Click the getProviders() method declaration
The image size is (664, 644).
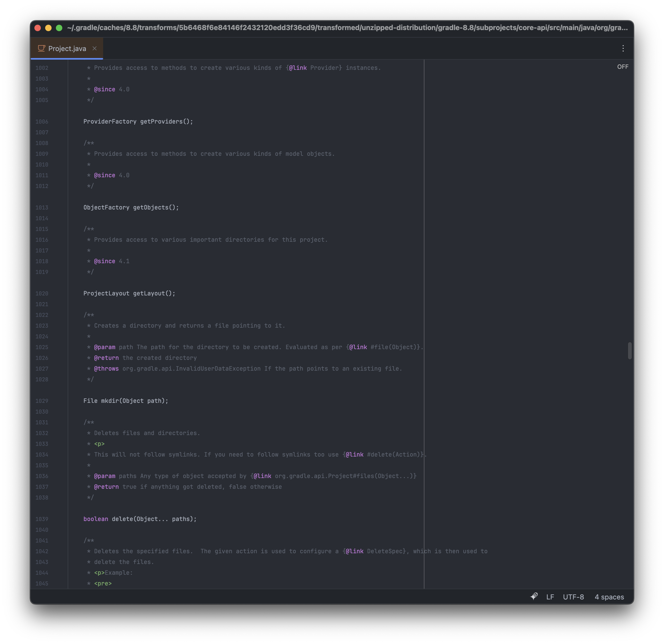pos(166,122)
